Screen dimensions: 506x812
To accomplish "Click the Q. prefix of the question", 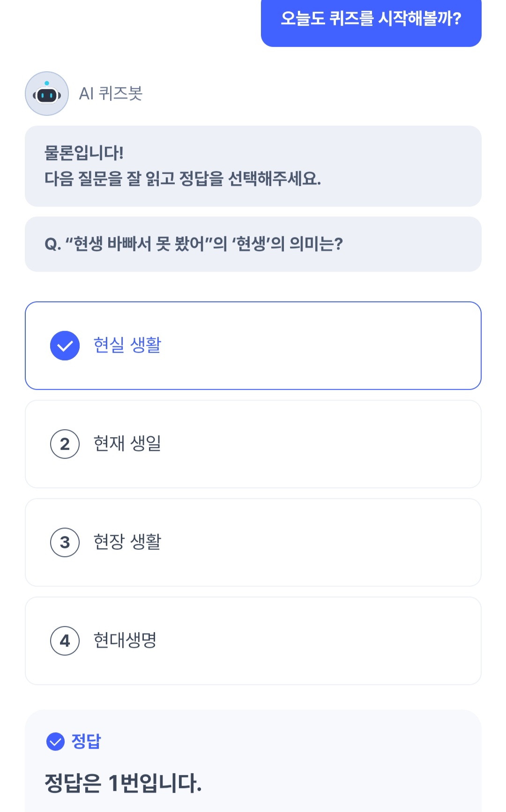I will coord(52,244).
